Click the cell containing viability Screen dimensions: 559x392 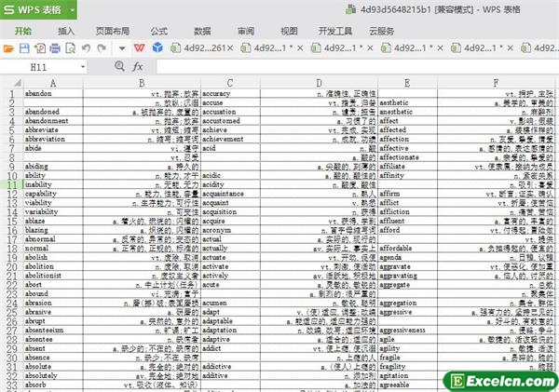tap(53, 203)
